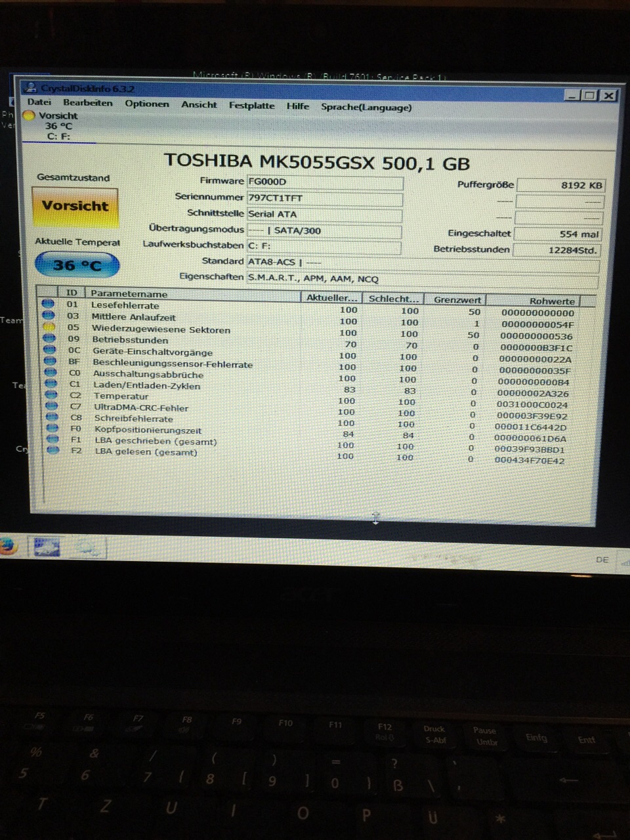The height and width of the screenshot is (840, 630).
Task: Select the Schreibfehlerrate row
Action: pos(307,421)
